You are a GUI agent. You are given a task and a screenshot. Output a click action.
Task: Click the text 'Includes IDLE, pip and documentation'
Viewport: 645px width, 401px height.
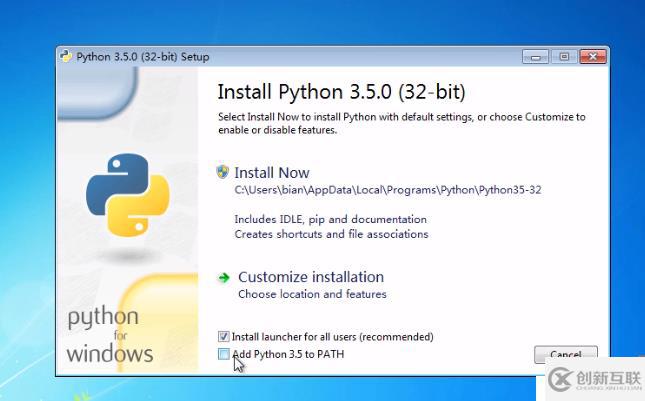tap(330, 219)
